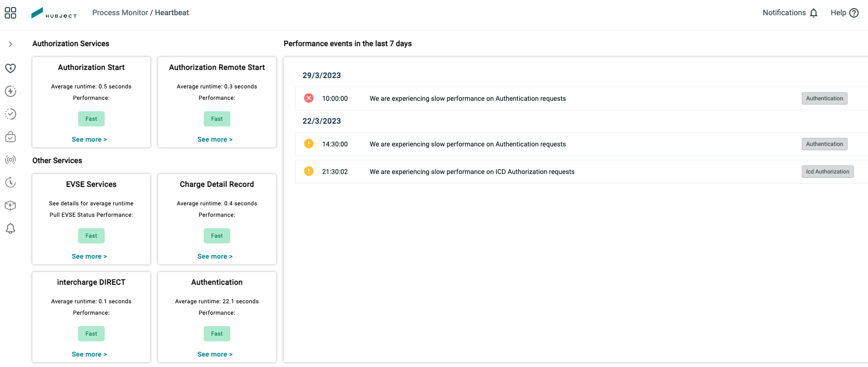See more for EVSE Services
The image size is (868, 367).
click(x=89, y=256)
